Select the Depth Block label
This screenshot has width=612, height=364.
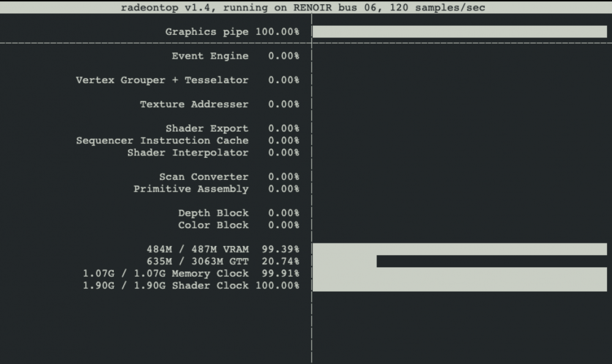click(x=213, y=214)
